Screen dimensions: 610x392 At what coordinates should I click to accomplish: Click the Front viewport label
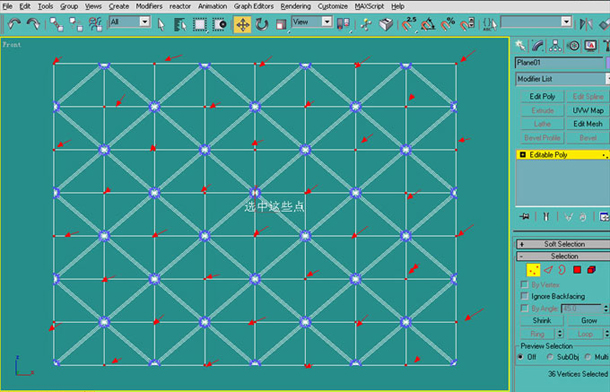(12, 45)
